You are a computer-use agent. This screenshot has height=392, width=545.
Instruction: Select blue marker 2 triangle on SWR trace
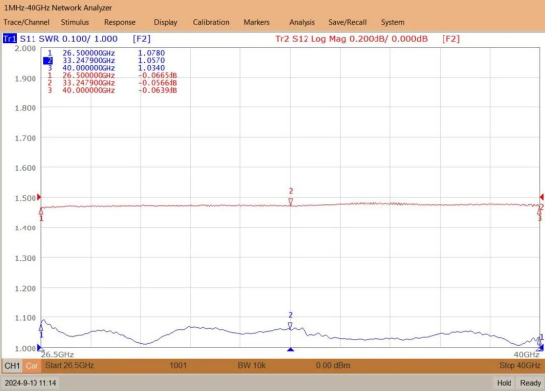click(290, 325)
